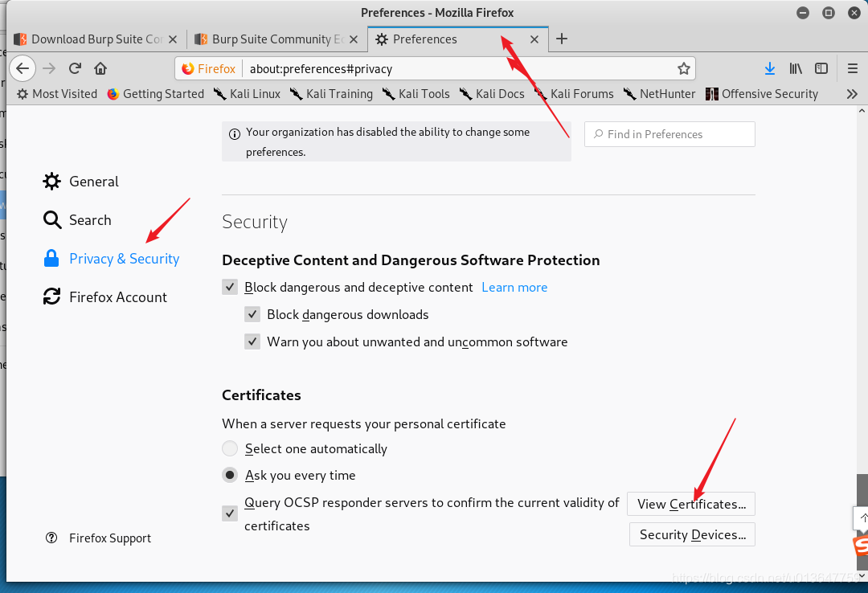Go back with the back arrow button
868x593 pixels.
pyautogui.click(x=23, y=68)
